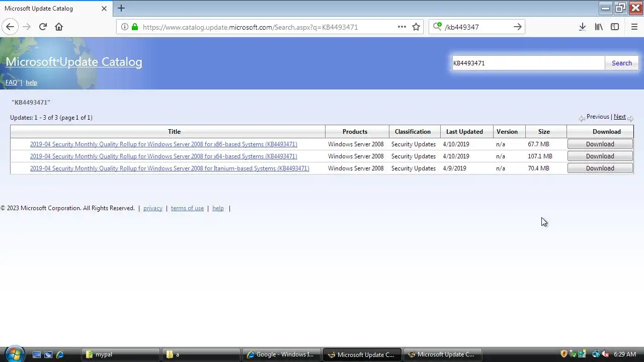The image size is (644, 362).
Task: Click the Microsoft Update Catalog heading link
Action: coord(74,62)
